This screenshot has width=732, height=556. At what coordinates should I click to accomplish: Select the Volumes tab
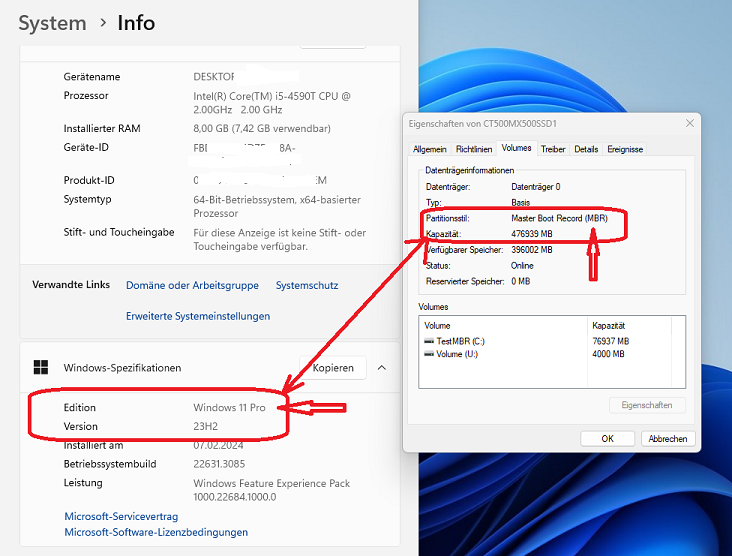(x=516, y=148)
